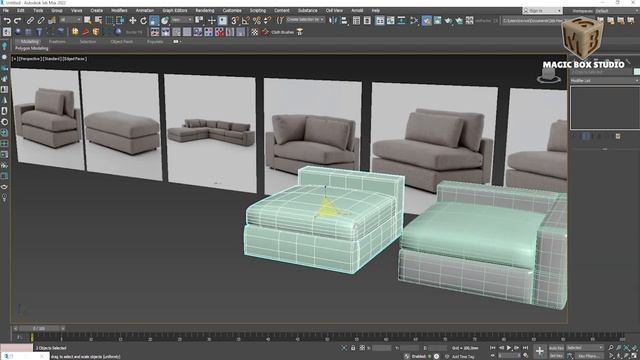Viewport: 640px width, 360px height.
Task: Open the Schematic View icon
Action: pyautogui.click(x=401, y=20)
